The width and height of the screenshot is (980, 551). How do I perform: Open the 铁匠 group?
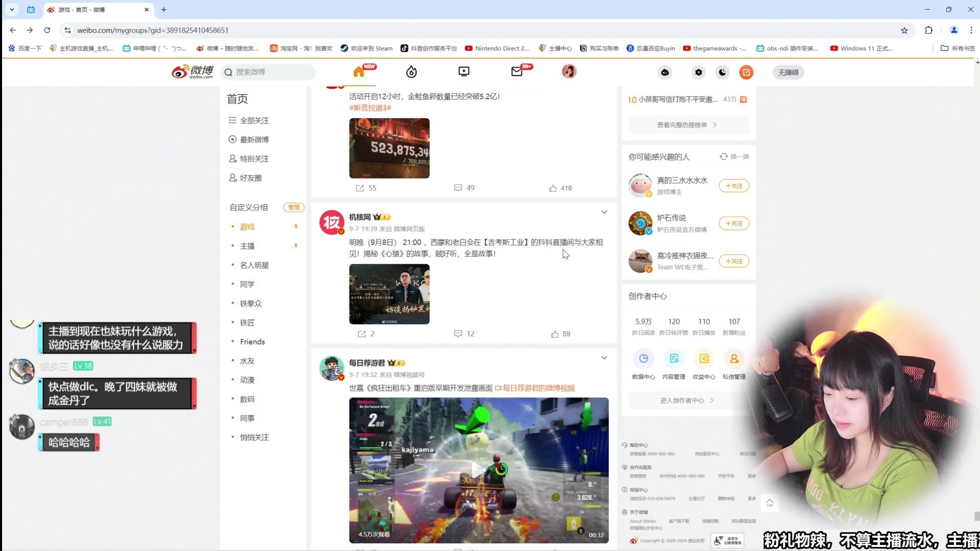point(247,322)
